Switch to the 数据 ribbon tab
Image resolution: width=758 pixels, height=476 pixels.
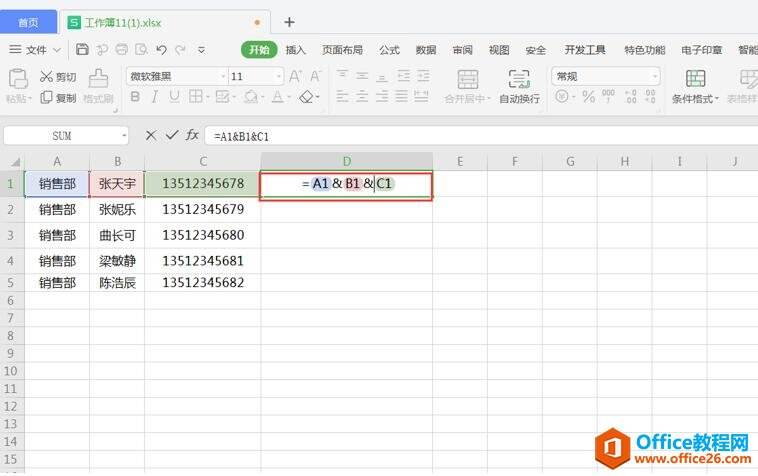(x=426, y=50)
